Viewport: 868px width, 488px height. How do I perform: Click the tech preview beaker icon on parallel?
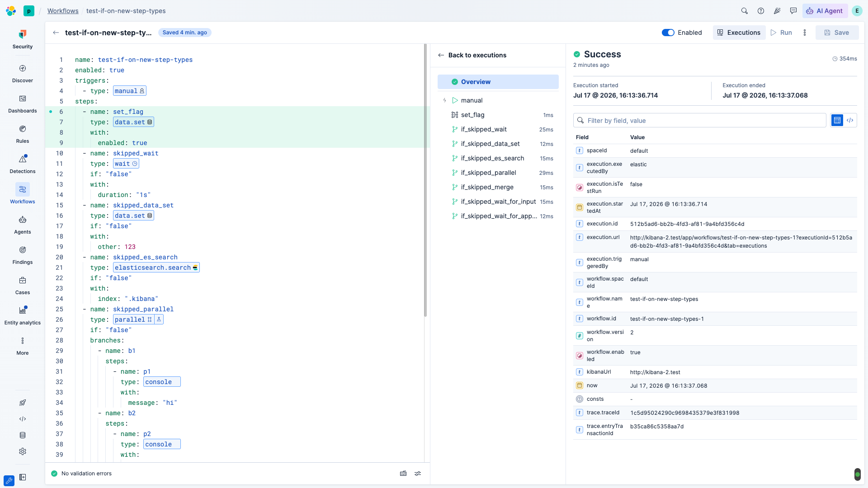pyautogui.click(x=159, y=319)
